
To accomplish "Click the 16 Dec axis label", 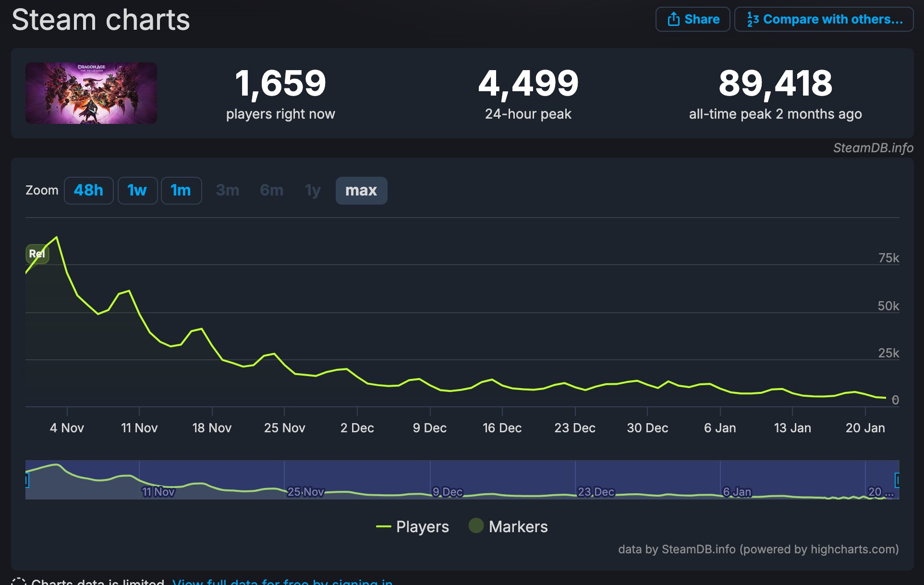I will [502, 428].
